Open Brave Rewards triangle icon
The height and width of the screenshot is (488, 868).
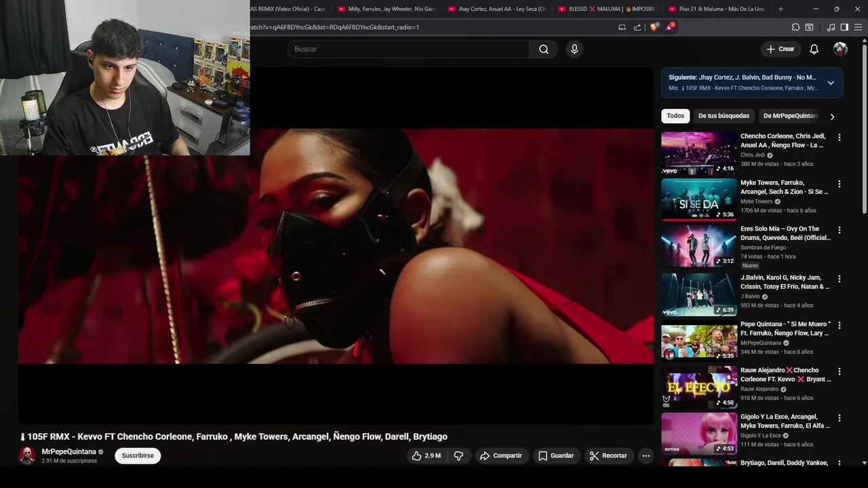pyautogui.click(x=669, y=27)
